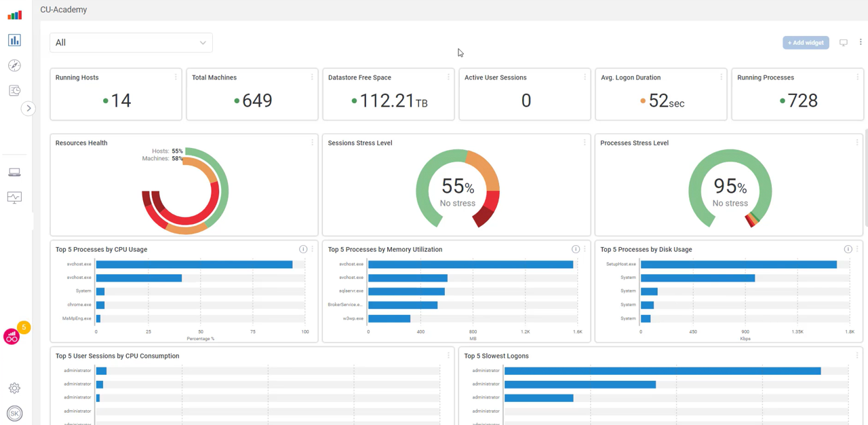Click the MsMpEng.exe row in CPU Usage chart
Screen dimensions: 868x425
pyautogui.click(x=200, y=318)
